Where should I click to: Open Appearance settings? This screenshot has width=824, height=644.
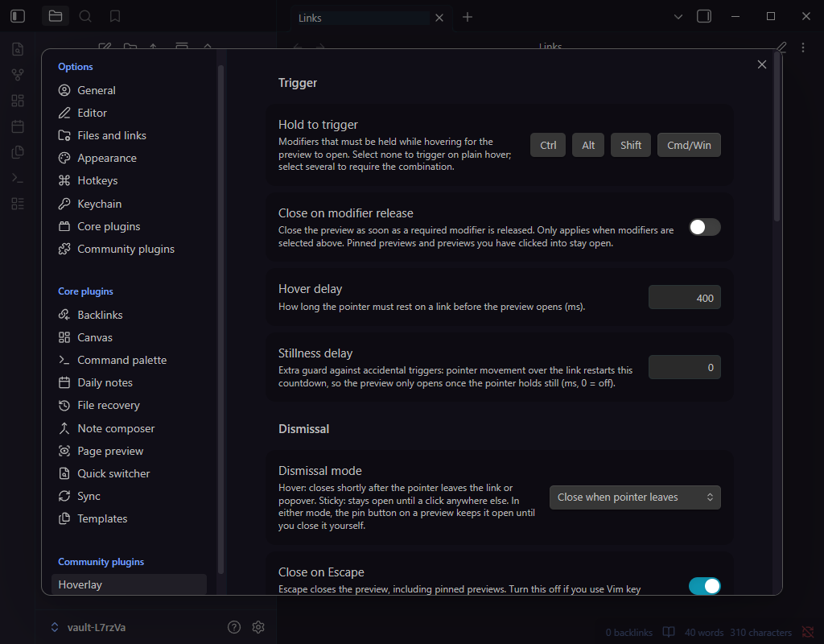tap(130, 159)
